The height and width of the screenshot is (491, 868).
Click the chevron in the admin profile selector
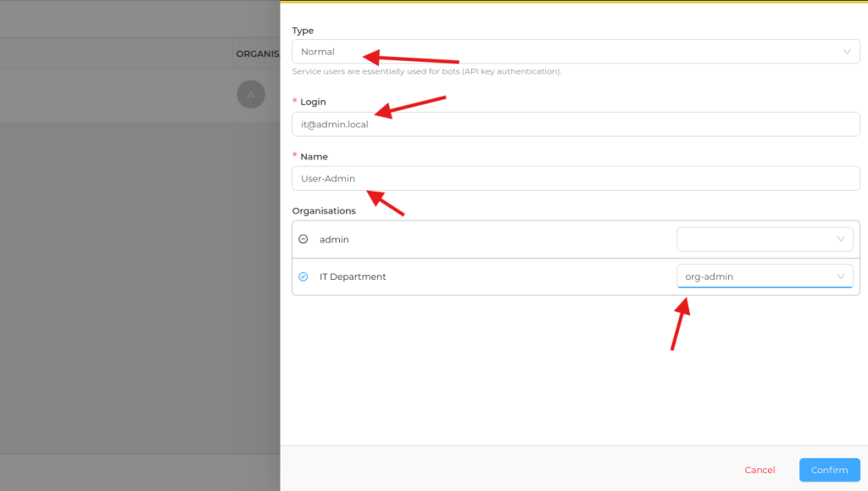point(841,239)
